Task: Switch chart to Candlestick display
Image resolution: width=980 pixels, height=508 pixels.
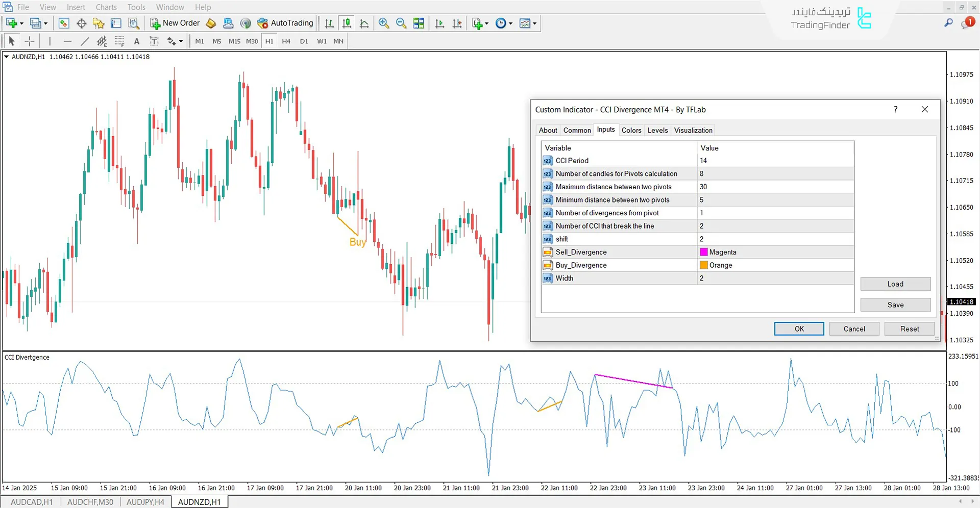Action: (347, 23)
